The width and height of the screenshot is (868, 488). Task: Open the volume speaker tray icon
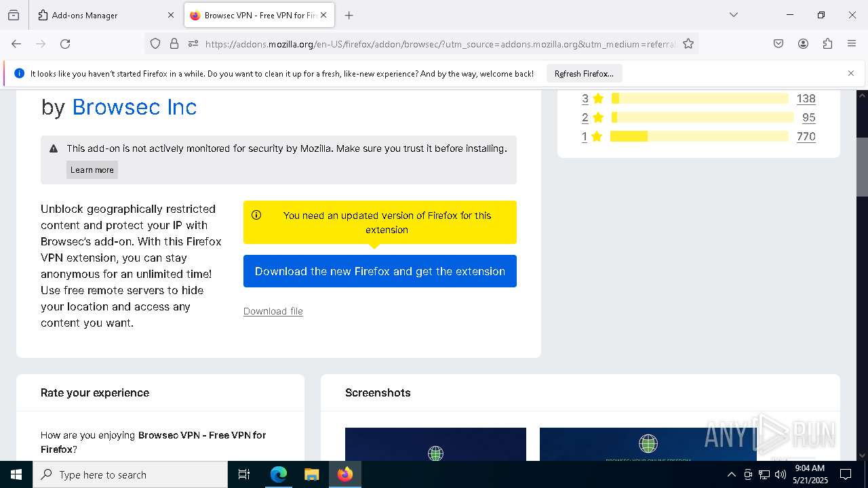pos(781,474)
